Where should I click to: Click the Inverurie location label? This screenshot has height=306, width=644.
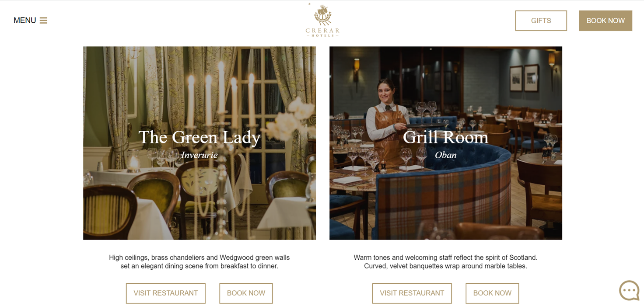pyautogui.click(x=199, y=155)
